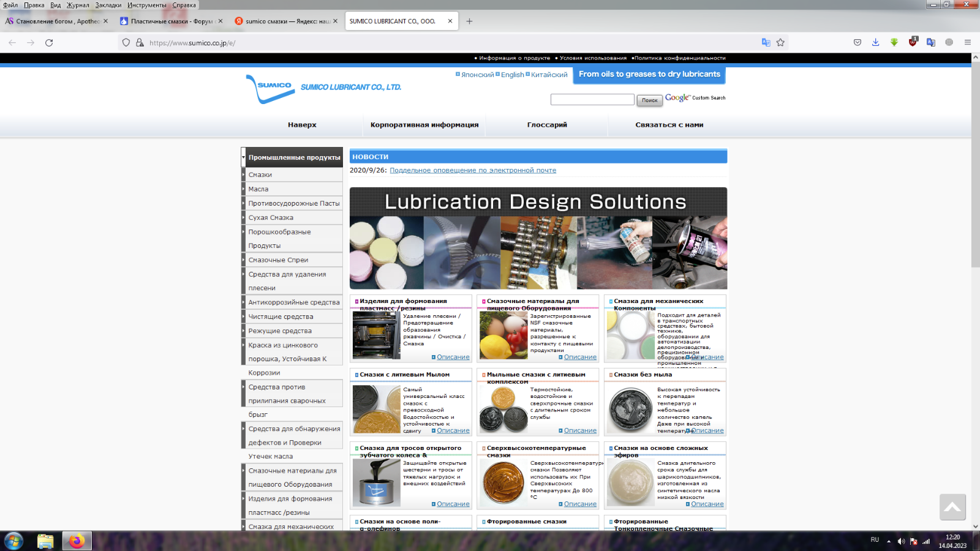Open Антикоррозийные средства sidebar category
This screenshot has width=980, height=551.
coord(292,302)
